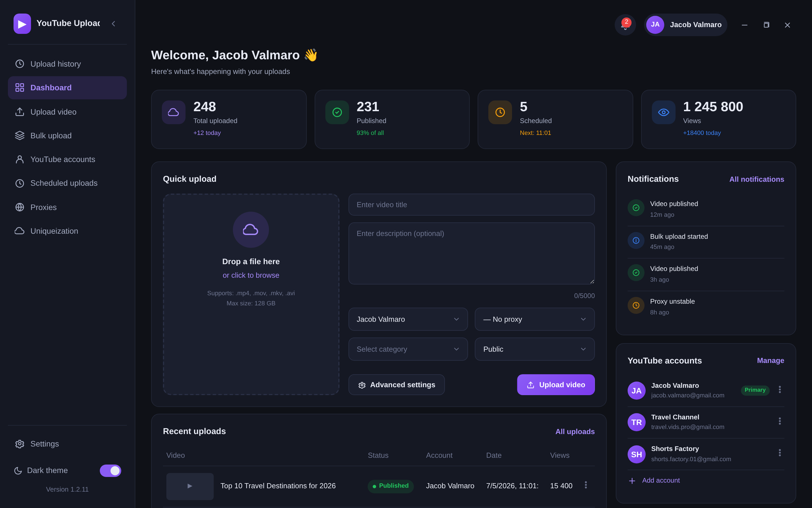Click the JA avatar in the top bar
Screen dimensions: 812x508
coord(655,25)
